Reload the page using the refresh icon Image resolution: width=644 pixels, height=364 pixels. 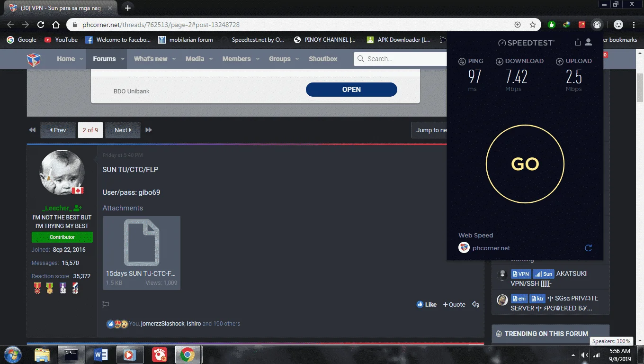[41, 25]
